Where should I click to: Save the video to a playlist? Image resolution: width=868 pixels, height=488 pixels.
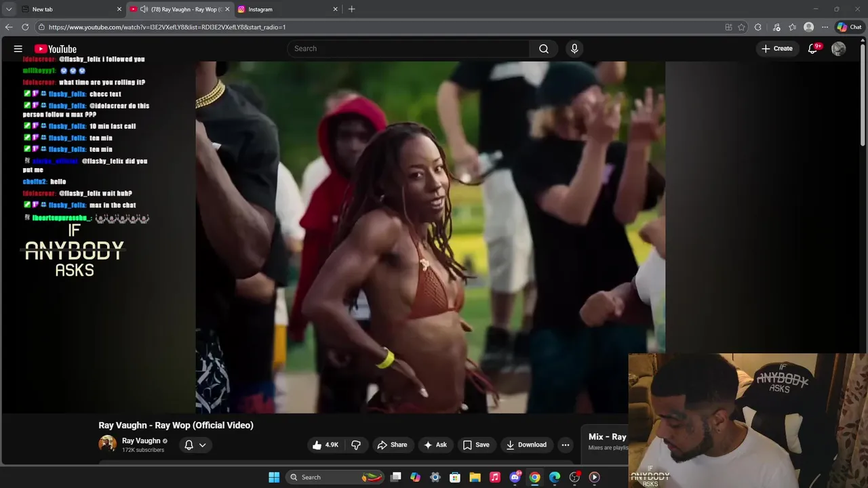pyautogui.click(x=476, y=445)
